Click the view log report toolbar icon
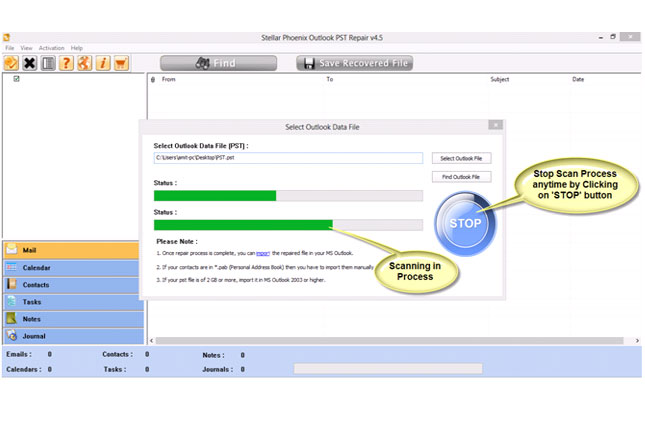This screenshot has width=645, height=421. (48, 63)
